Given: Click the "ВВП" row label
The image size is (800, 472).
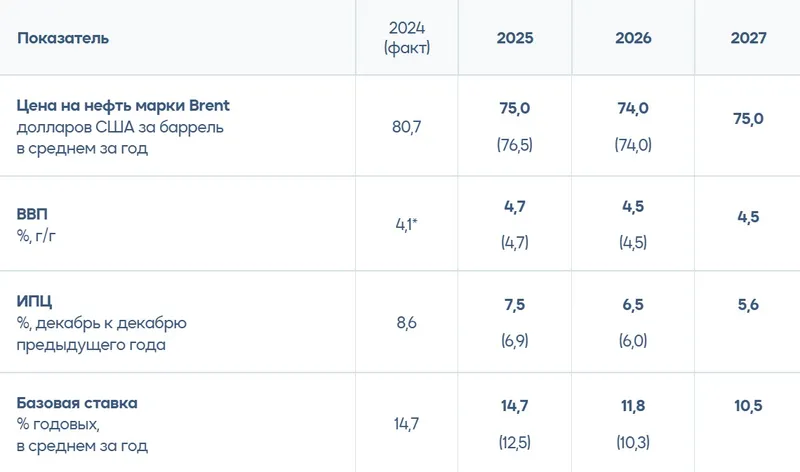Looking at the screenshot, I should tap(32, 214).
